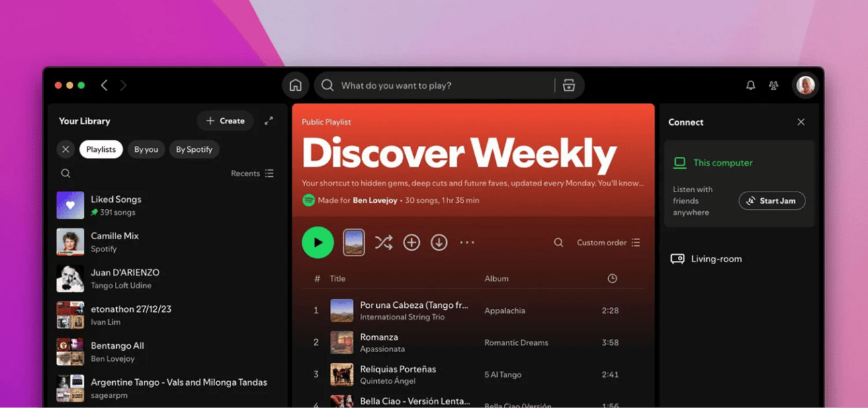Navigate forward with the right arrow
The width and height of the screenshot is (868, 408).
click(124, 85)
